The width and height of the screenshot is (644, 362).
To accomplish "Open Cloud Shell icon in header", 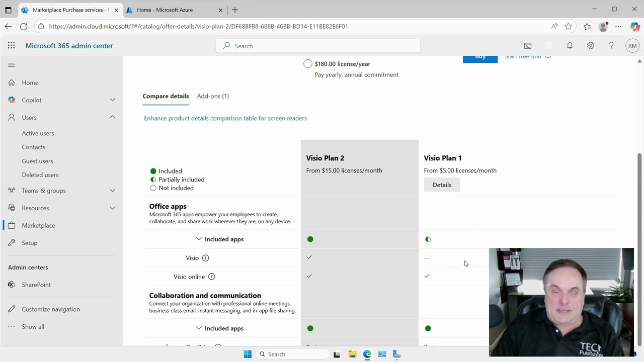I will coord(528,46).
